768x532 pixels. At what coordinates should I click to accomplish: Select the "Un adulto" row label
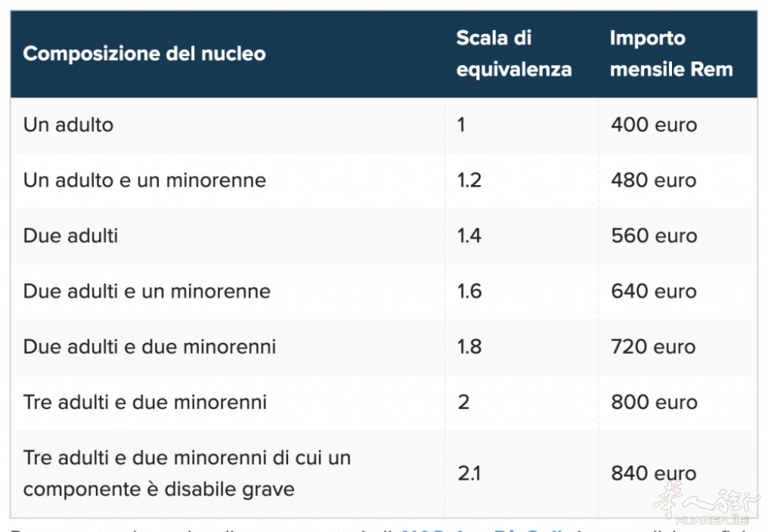68,124
